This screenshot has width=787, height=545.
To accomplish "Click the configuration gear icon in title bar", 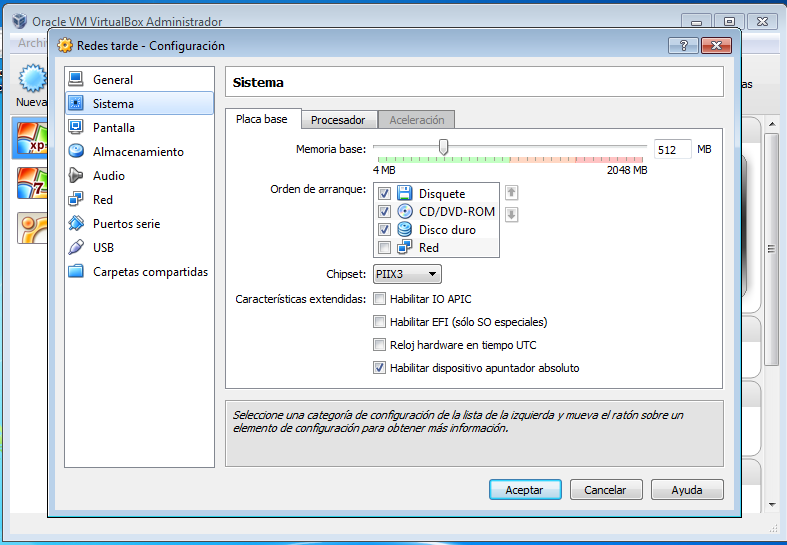I will (65, 45).
